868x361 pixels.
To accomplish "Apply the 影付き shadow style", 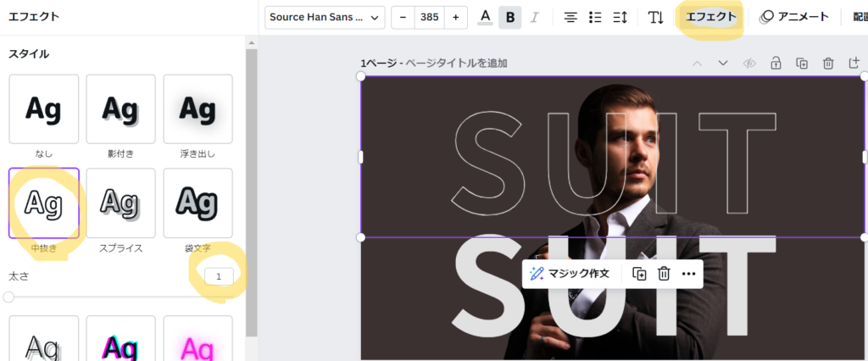I will coord(120,109).
